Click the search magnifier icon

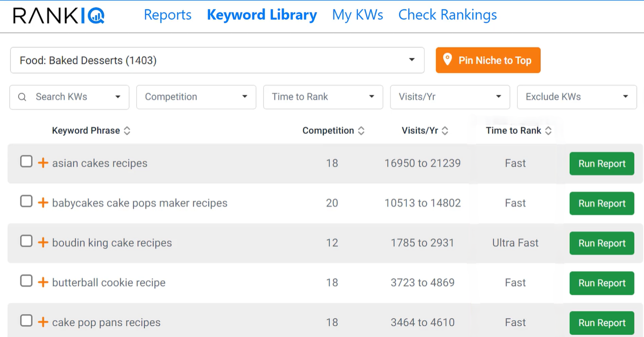22,97
